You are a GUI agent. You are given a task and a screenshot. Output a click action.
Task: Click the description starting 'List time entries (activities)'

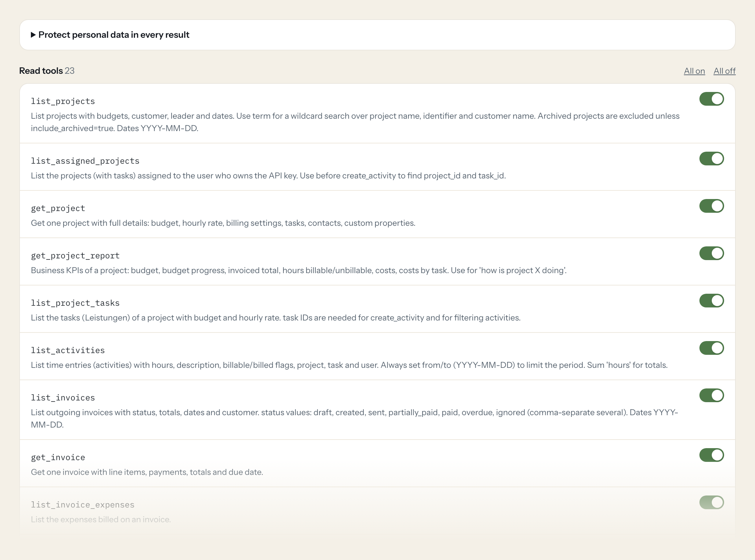349,365
